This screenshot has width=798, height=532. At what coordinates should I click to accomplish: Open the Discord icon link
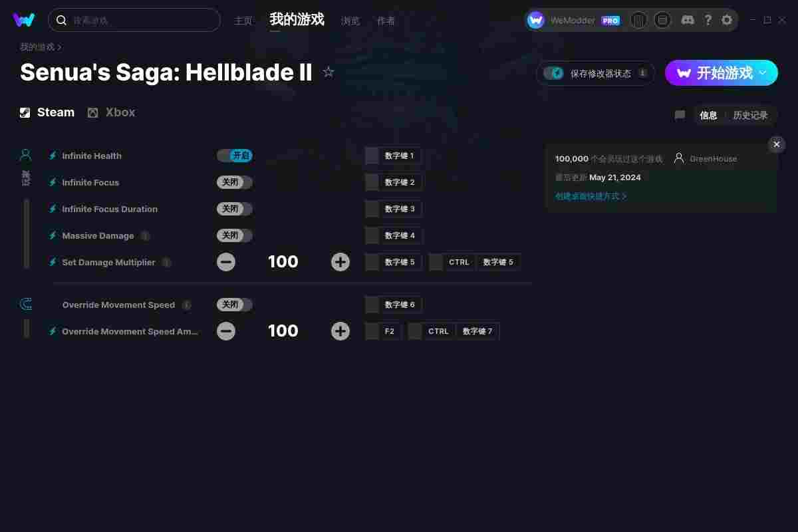688,20
